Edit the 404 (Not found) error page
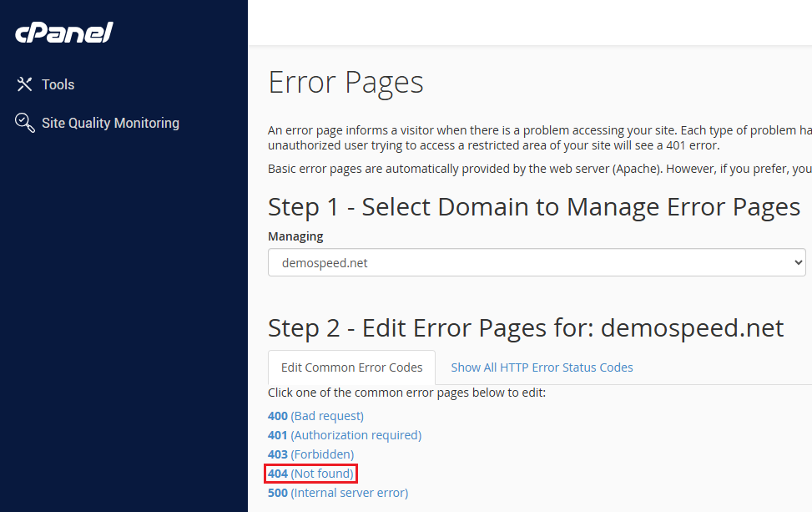812x512 pixels. pyautogui.click(x=310, y=474)
